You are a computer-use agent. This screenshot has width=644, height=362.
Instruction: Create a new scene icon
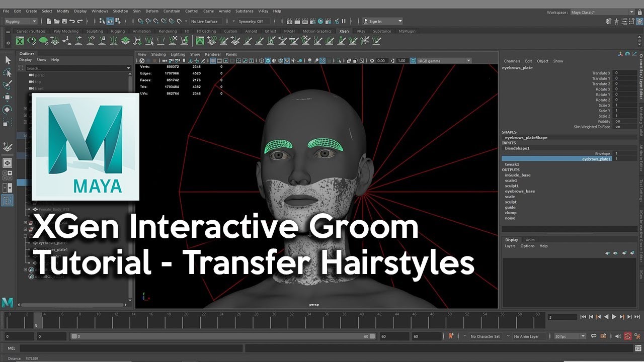pos(49,21)
